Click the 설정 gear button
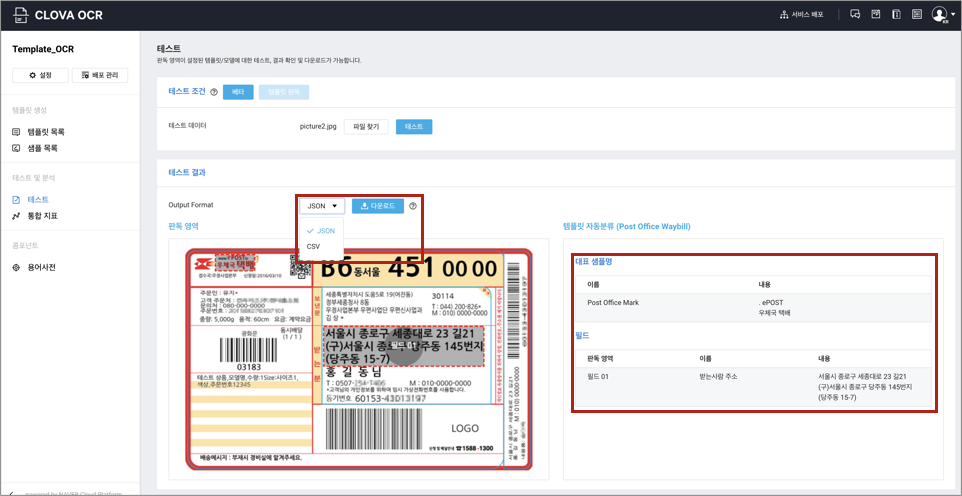The height and width of the screenshot is (496, 962). (40, 75)
